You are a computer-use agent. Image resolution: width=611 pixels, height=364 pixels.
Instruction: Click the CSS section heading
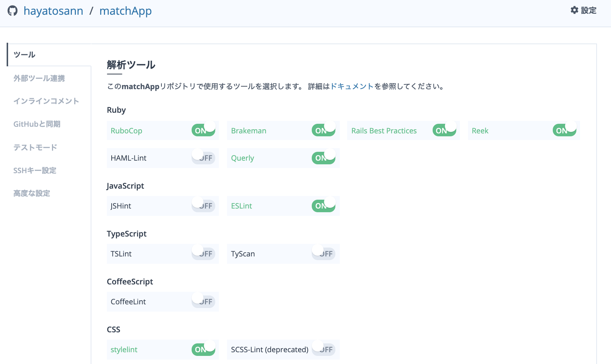(114, 330)
